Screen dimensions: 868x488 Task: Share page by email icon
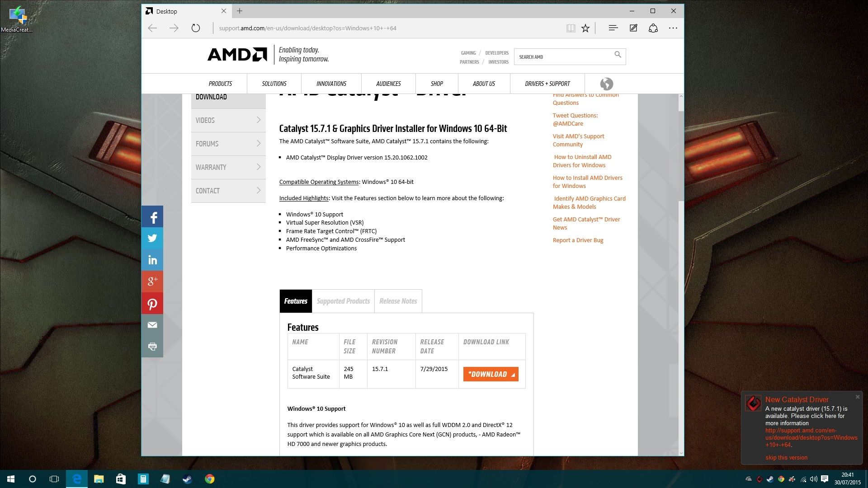click(x=152, y=325)
